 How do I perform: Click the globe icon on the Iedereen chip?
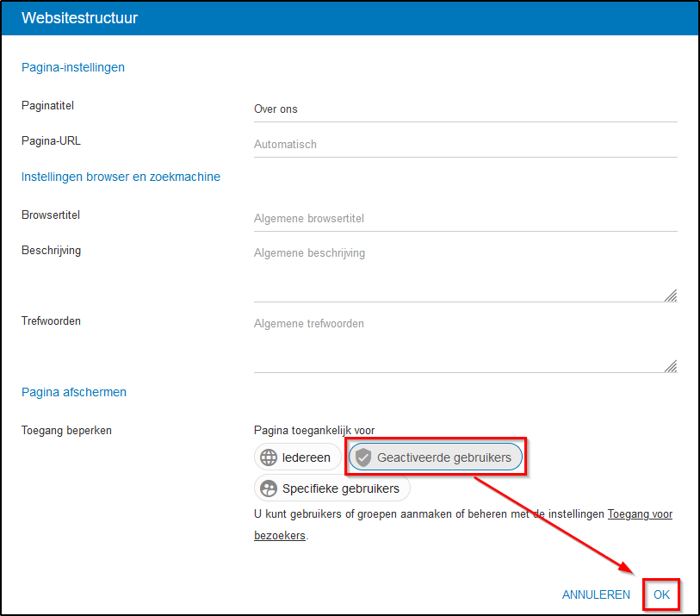point(269,457)
